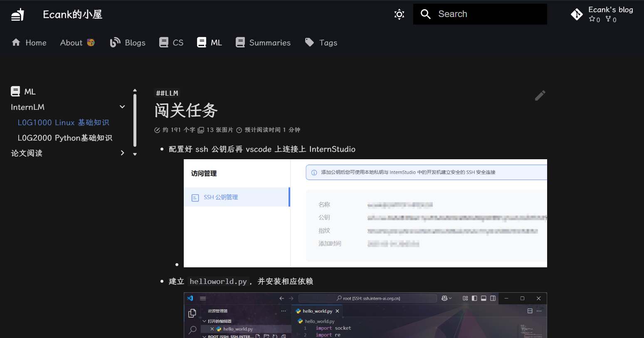644x338 pixels.
Task: Click the ##LLM tag above the title
Action: [x=167, y=93]
